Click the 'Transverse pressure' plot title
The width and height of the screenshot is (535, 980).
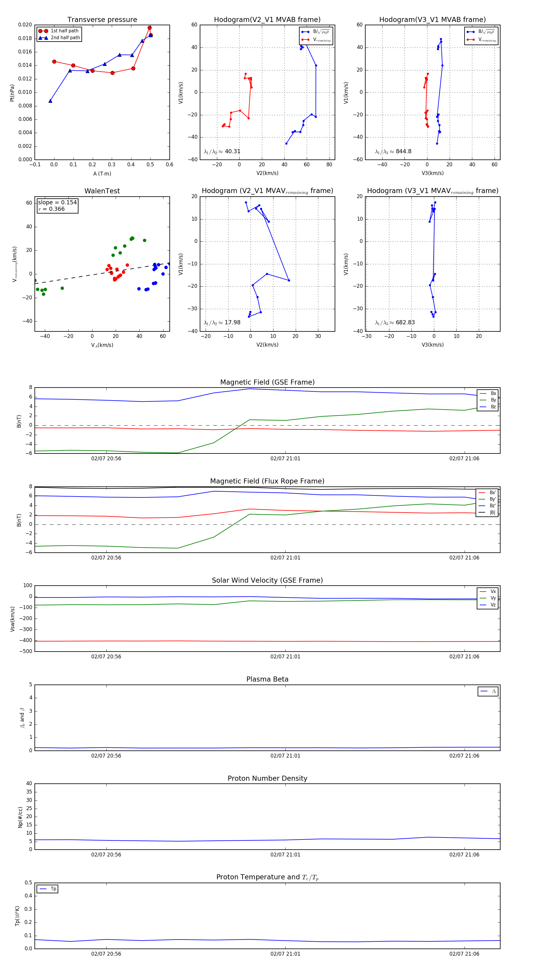(102, 20)
